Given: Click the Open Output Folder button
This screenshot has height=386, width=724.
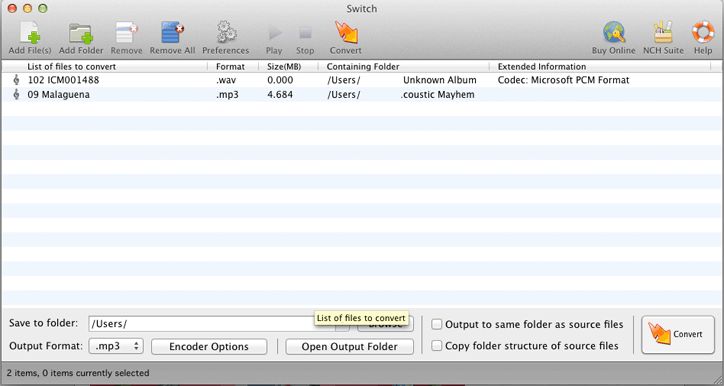Looking at the screenshot, I should click(350, 347).
